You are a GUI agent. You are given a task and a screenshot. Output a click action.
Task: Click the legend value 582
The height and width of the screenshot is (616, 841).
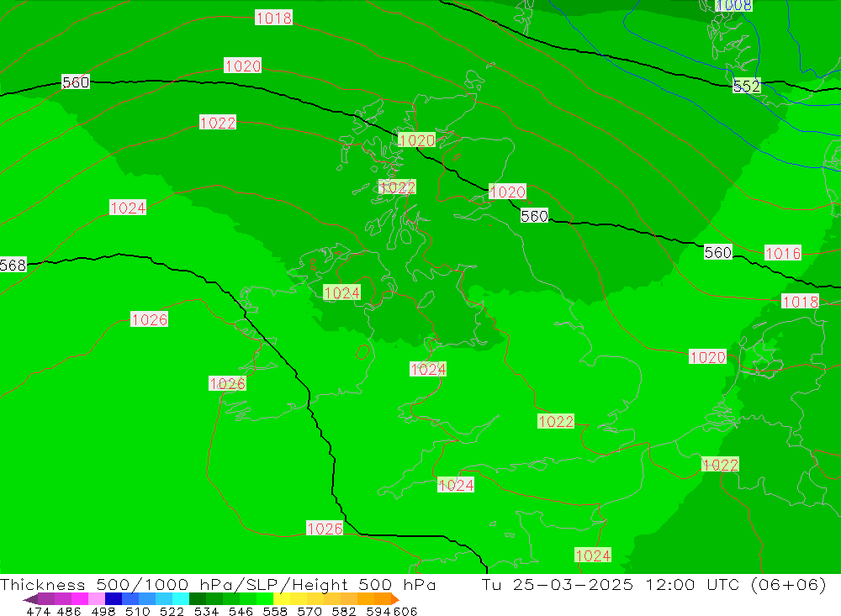[343, 611]
